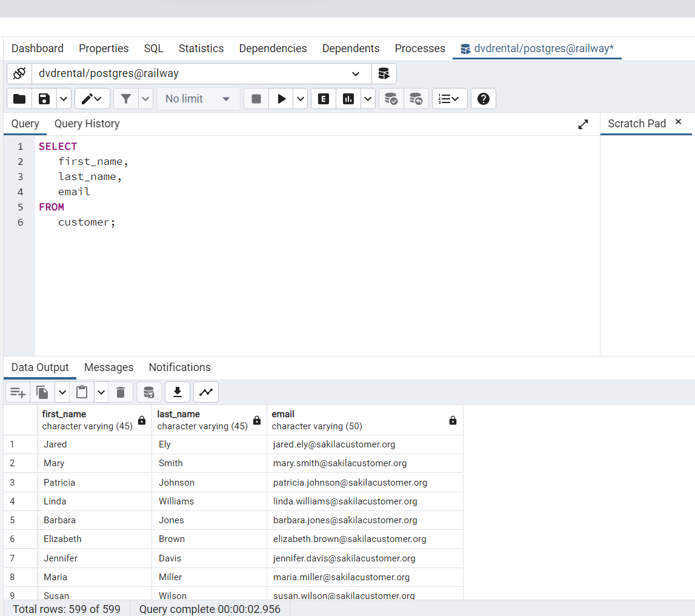Viewport: 695px width, 616px height.
Task: Click the first_name column header
Action: [x=95, y=420]
